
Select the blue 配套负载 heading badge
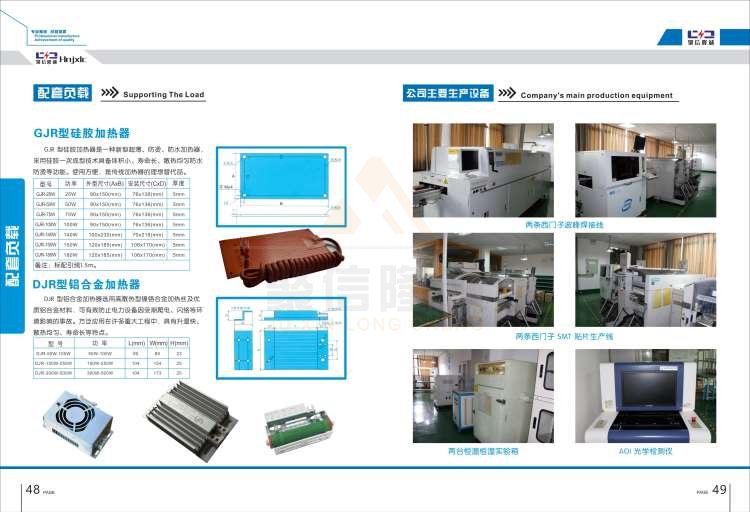pyautogui.click(x=62, y=94)
